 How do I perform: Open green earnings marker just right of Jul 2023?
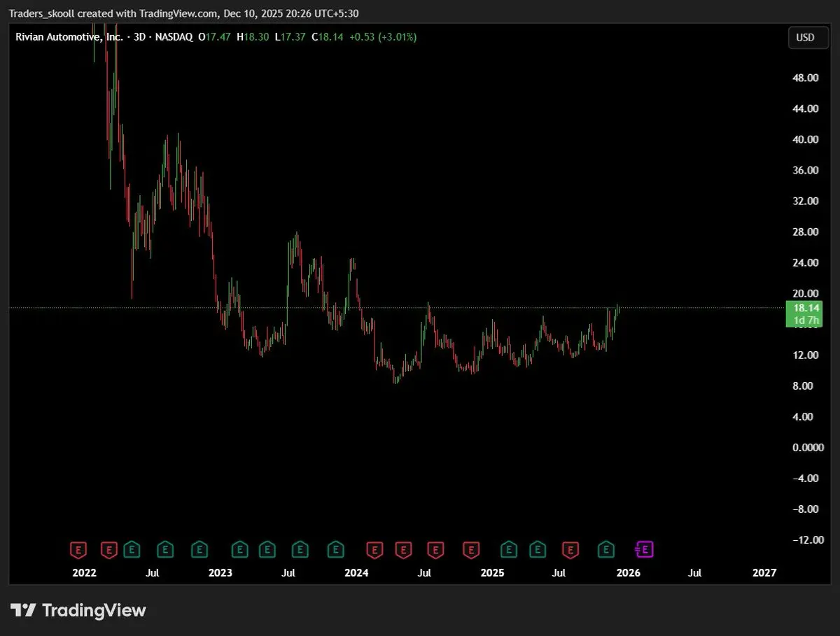pos(300,550)
